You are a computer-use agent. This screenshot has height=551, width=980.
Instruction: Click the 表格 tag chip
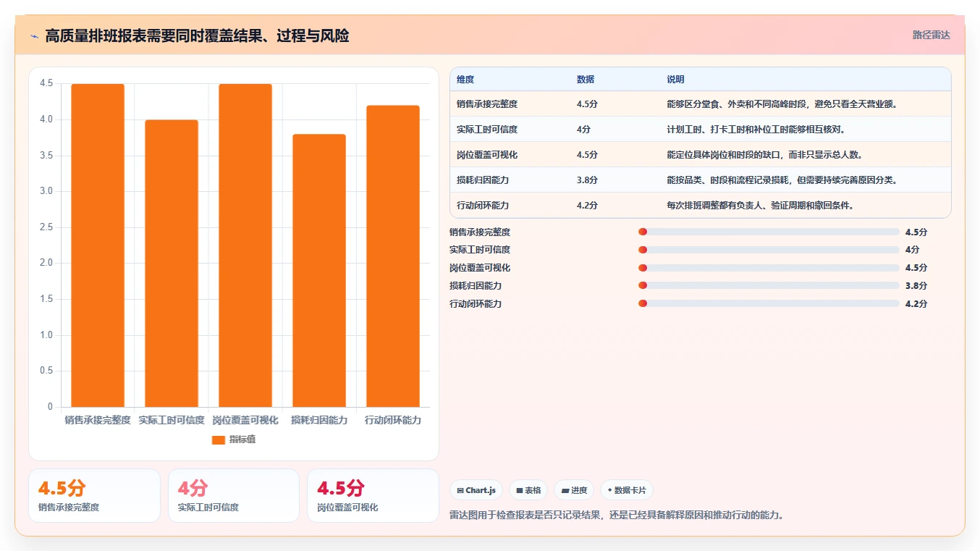[528, 490]
